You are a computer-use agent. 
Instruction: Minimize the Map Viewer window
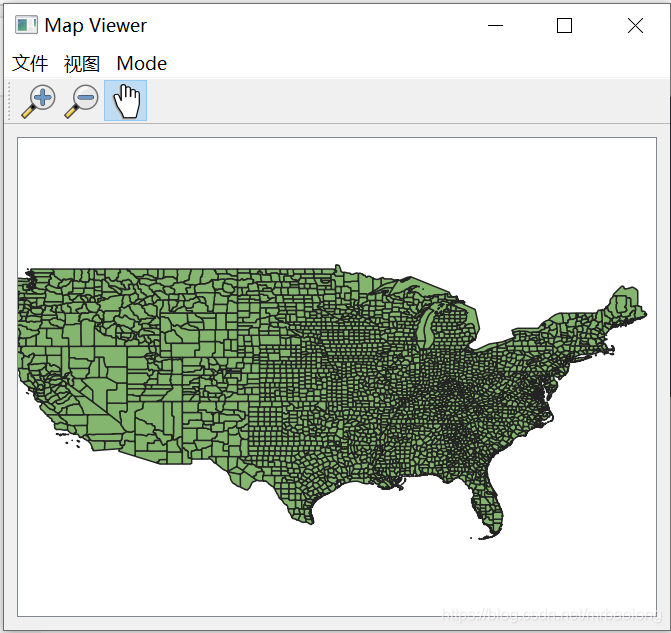(x=495, y=25)
